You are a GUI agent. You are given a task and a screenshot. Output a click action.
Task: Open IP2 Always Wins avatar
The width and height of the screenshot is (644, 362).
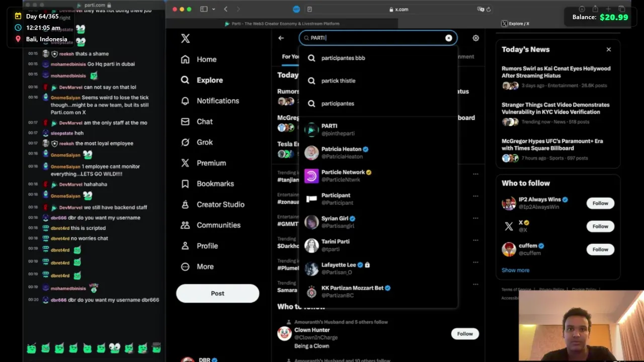point(509,203)
